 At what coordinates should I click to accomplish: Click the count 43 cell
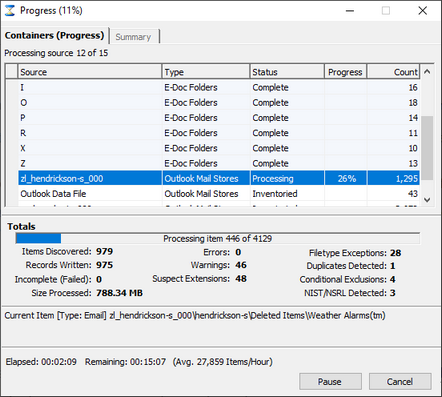click(393, 194)
